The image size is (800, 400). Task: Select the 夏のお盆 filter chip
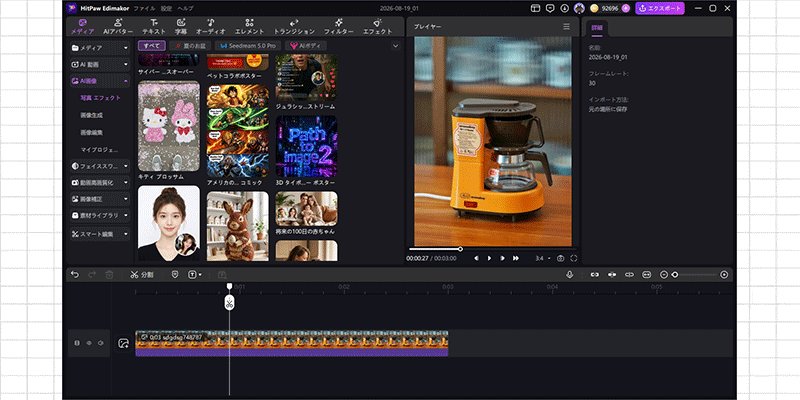tap(190, 46)
